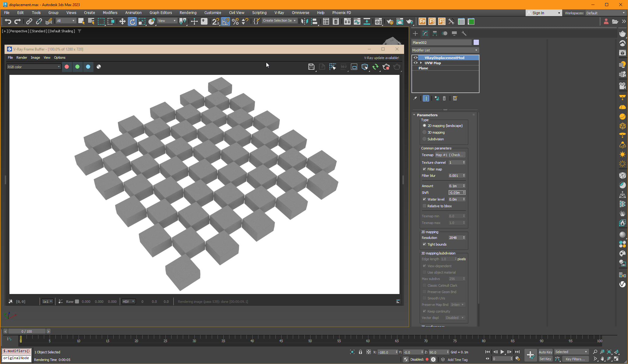628x364 pixels.
Task: Click the clear render frame buffer icon
Action: pos(322,67)
